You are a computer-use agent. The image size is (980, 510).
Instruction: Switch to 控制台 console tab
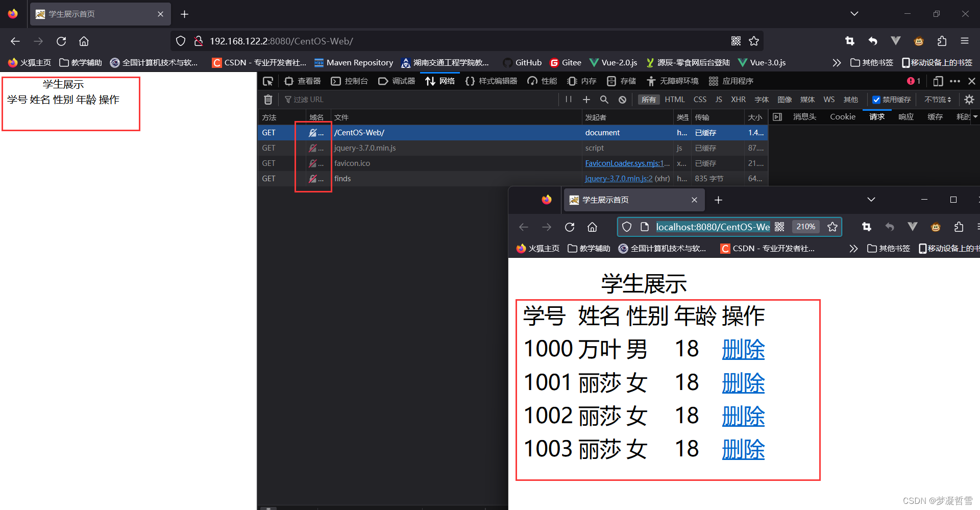pyautogui.click(x=350, y=81)
